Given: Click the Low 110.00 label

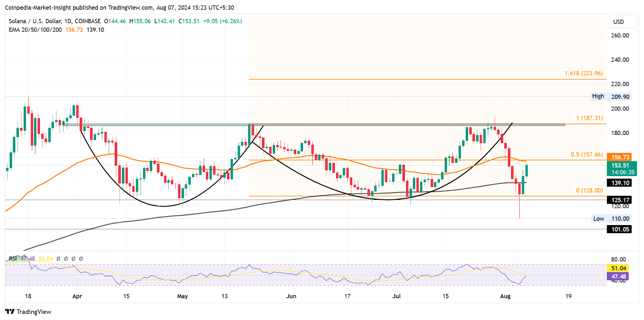Looking at the screenshot, I should tap(611, 219).
